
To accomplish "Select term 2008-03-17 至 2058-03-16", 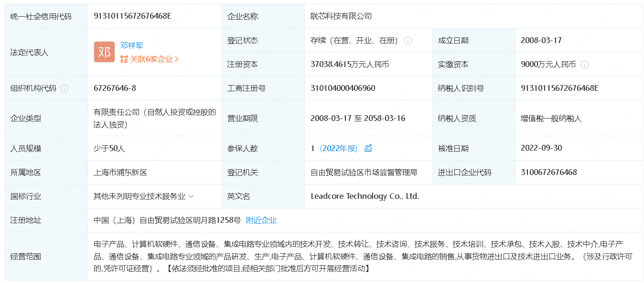I will click(358, 119).
